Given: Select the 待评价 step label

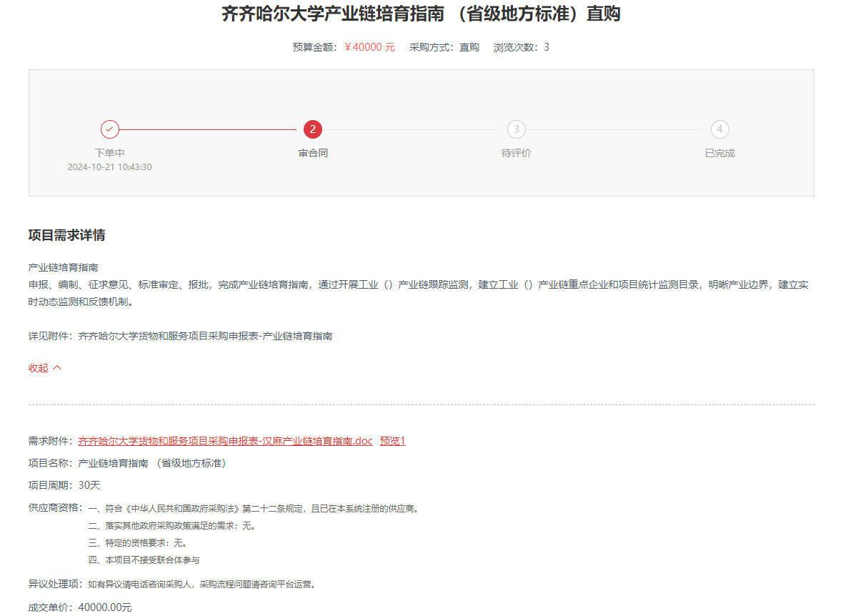Looking at the screenshot, I should tap(516, 153).
